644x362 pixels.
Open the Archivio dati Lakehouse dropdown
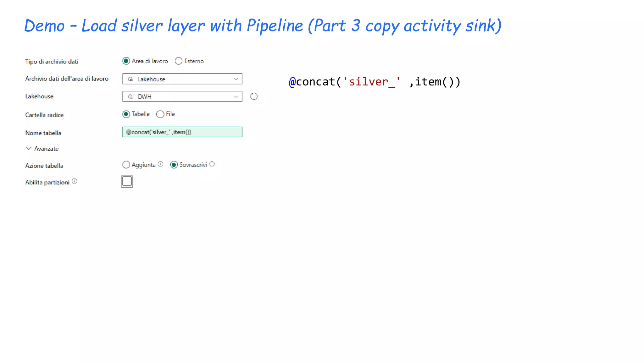(x=182, y=79)
